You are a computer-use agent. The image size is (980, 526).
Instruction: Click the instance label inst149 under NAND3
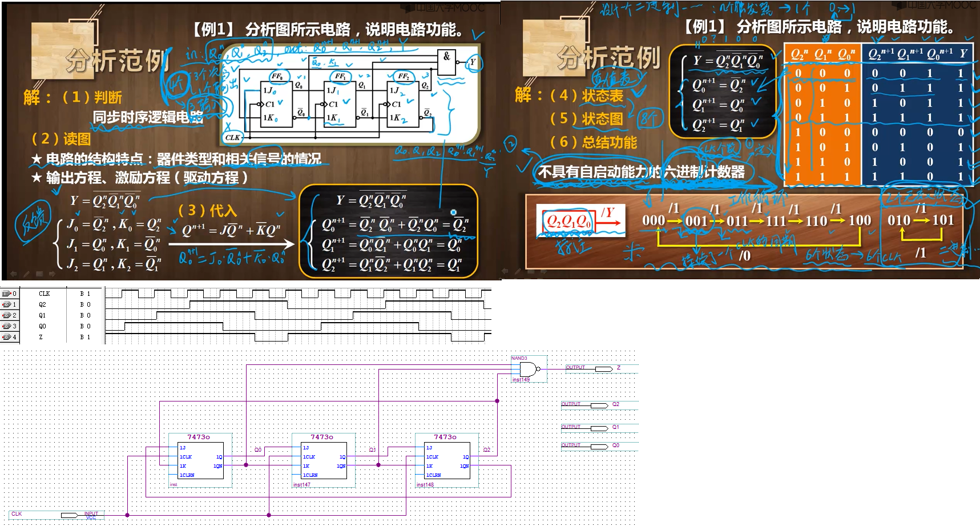click(x=521, y=378)
